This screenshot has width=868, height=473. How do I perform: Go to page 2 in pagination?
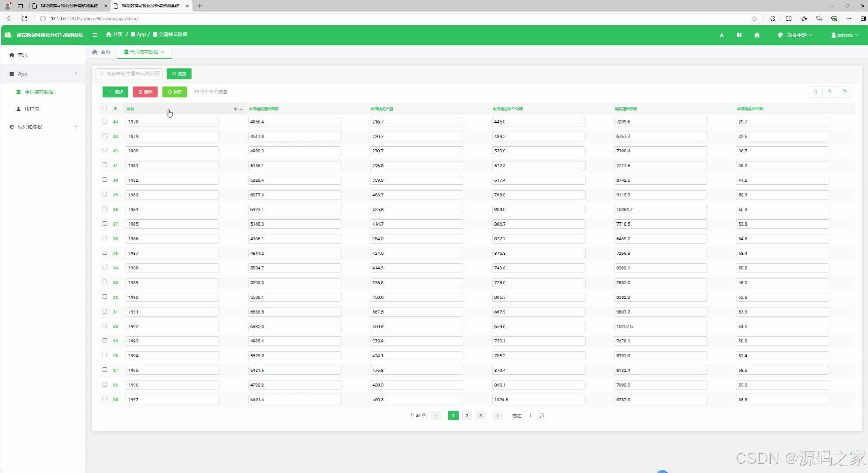point(467,416)
